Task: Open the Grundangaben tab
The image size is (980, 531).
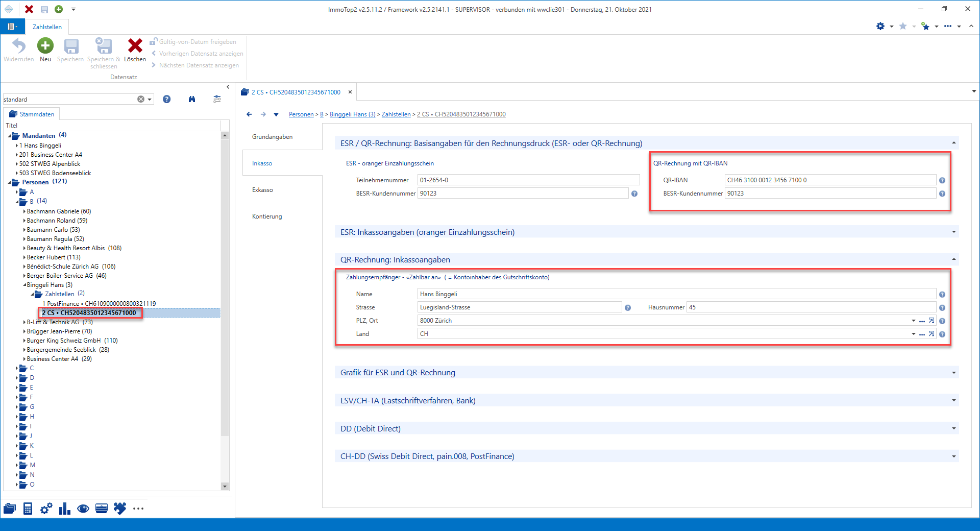Action: click(272, 137)
